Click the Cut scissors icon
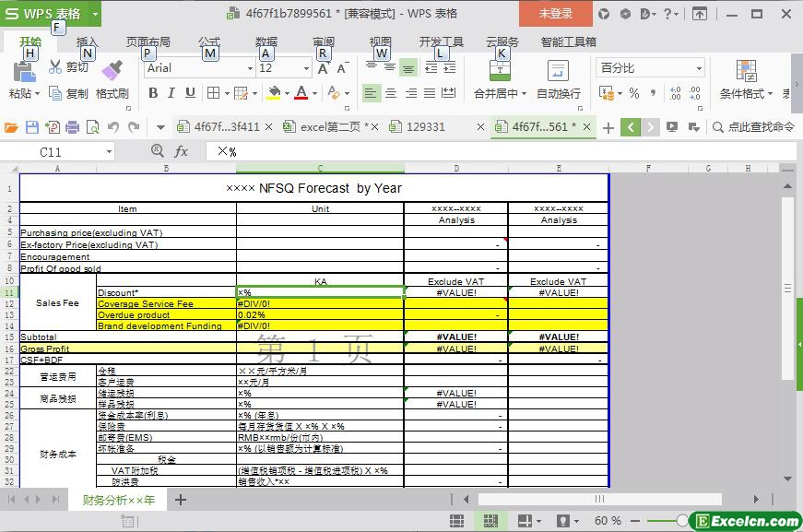 [x=55, y=67]
